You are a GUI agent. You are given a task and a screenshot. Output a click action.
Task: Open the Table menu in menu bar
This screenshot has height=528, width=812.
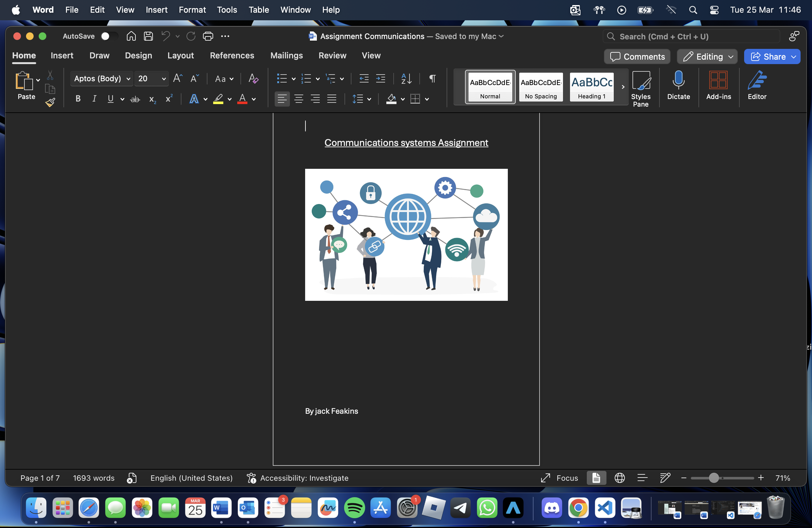(259, 10)
